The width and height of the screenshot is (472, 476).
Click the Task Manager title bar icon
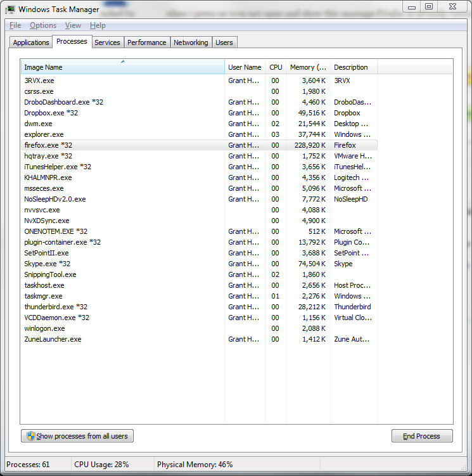(10, 10)
